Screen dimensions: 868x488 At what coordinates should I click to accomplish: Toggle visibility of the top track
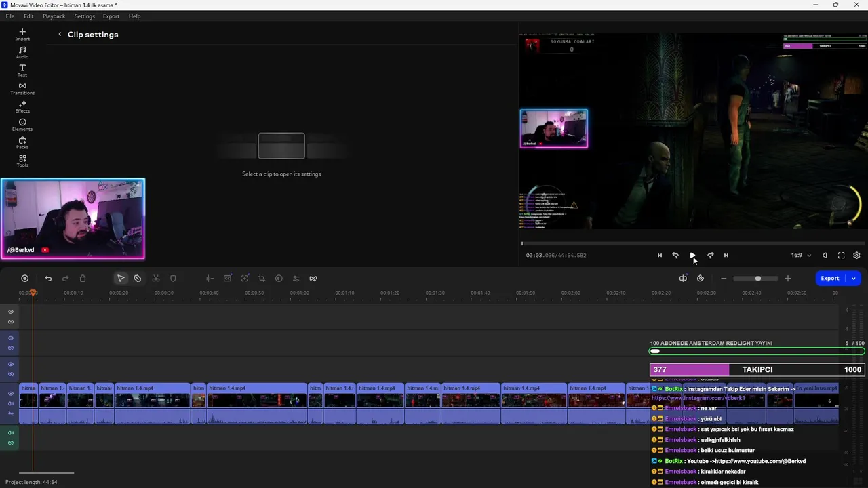coord(11,312)
